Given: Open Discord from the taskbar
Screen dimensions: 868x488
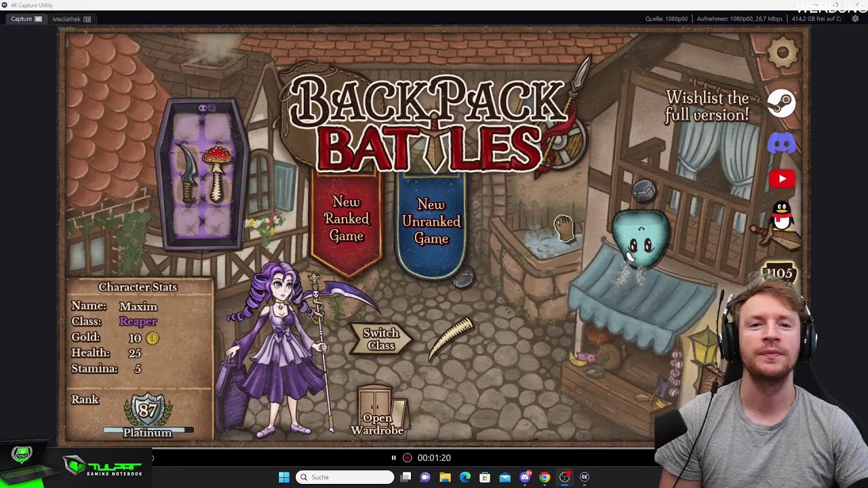Looking at the screenshot, I should [x=525, y=477].
